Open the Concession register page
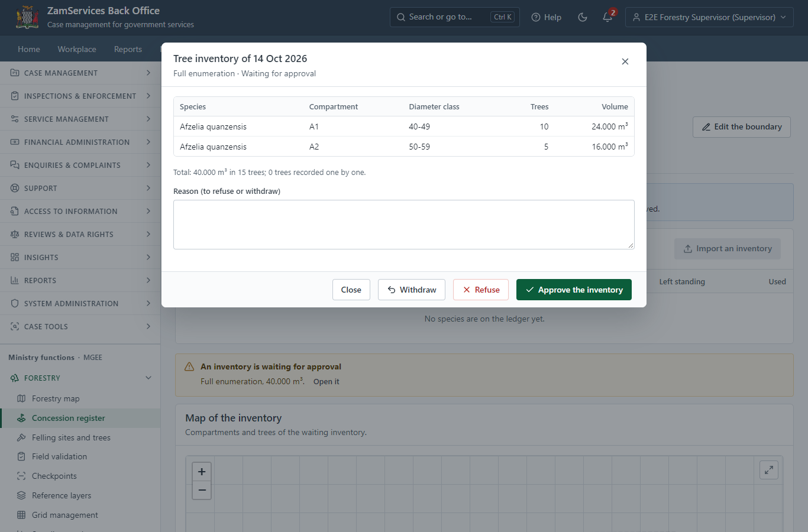 80,418
